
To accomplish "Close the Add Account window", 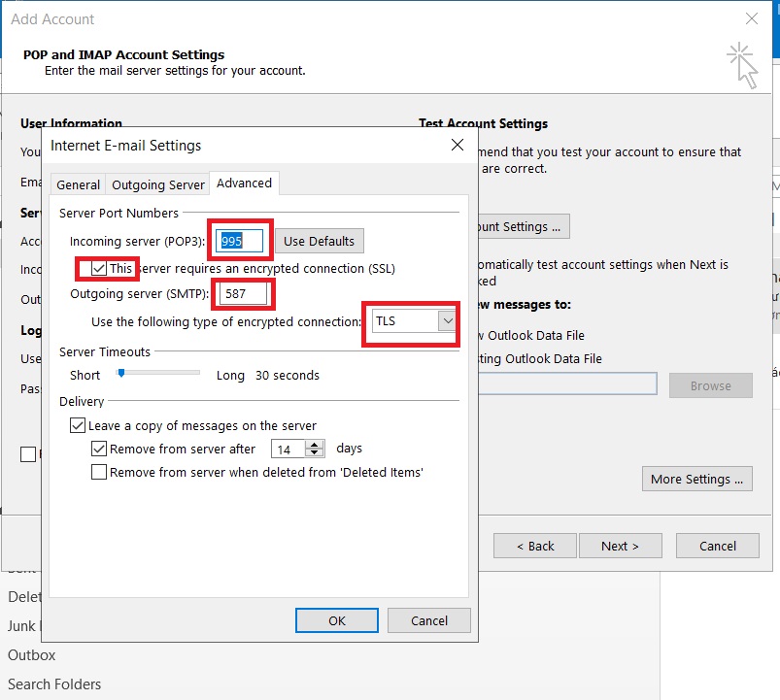I will (x=751, y=18).
